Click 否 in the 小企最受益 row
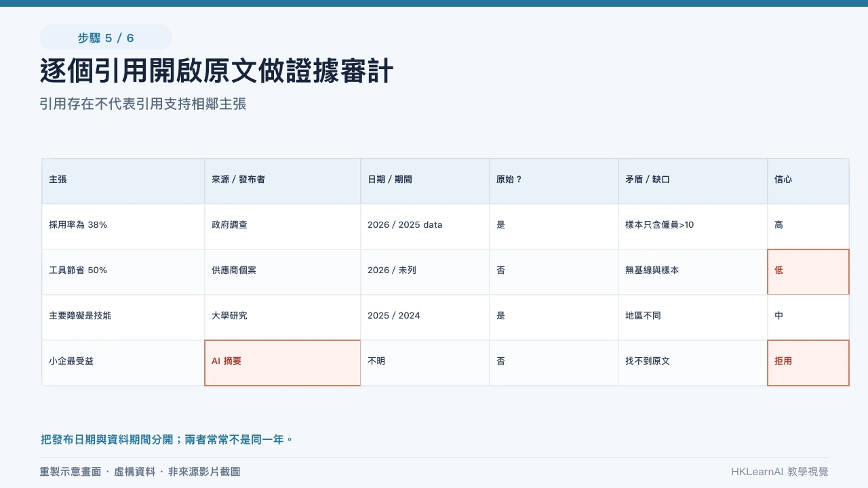 [554, 361]
